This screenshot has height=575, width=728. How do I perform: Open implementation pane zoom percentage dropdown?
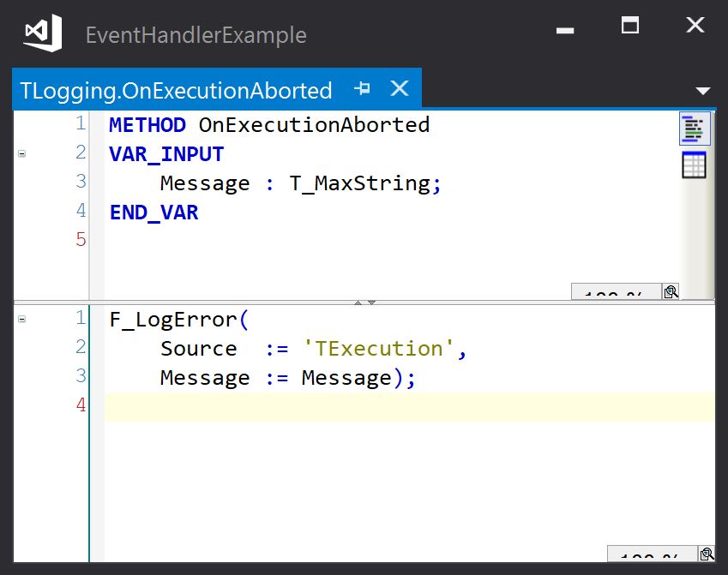[x=652, y=554]
